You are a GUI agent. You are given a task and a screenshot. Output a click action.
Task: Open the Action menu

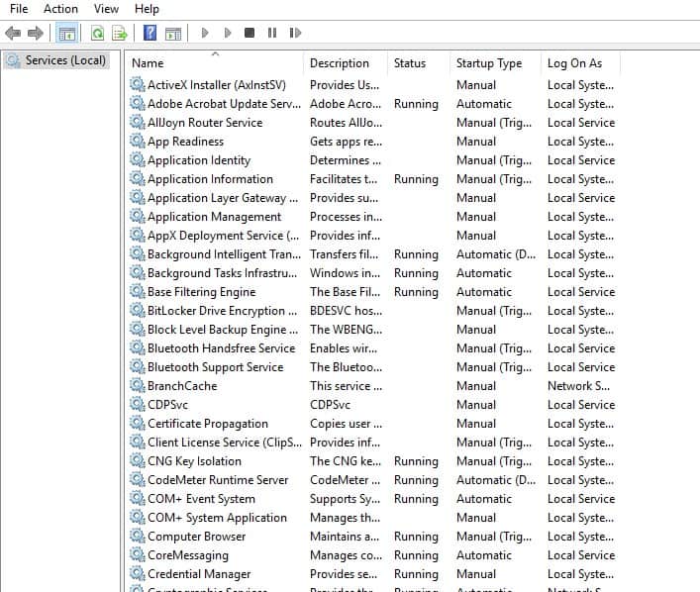pos(60,9)
